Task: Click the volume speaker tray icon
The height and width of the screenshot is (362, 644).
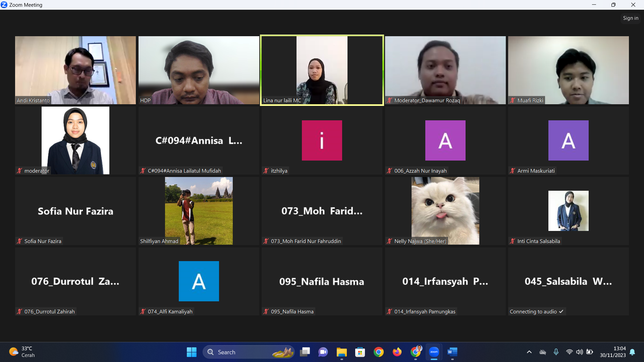Action: click(579, 352)
